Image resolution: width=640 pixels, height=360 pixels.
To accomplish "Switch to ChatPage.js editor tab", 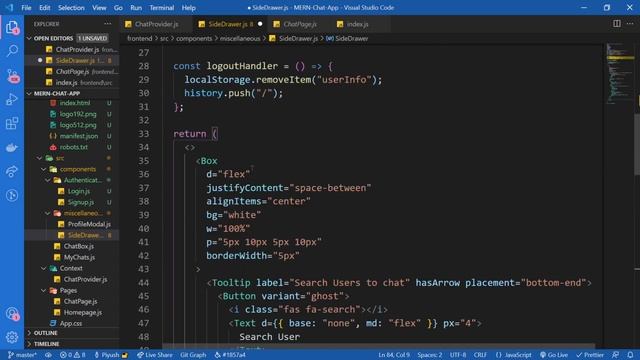I will tap(300, 24).
